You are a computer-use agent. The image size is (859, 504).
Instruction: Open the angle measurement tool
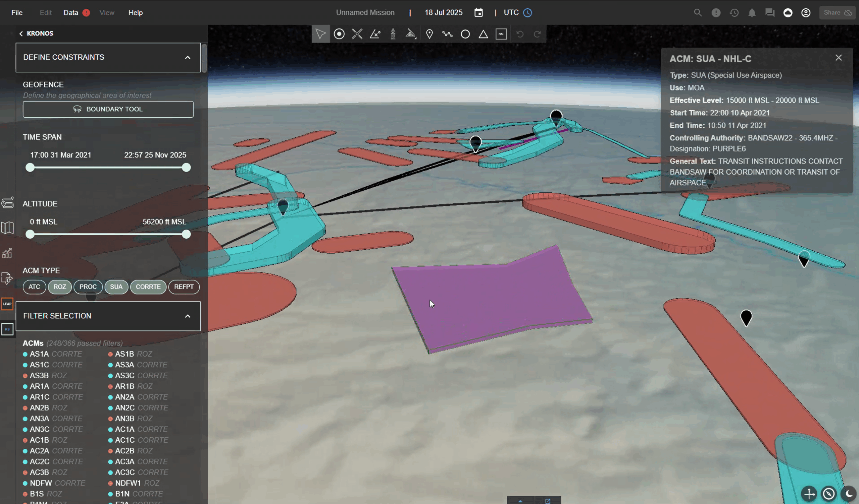375,34
